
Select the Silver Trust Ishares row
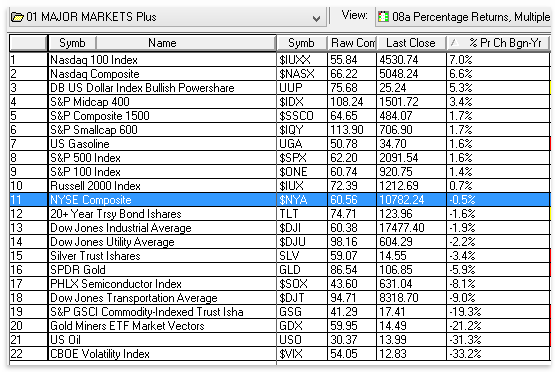[x=280, y=256]
